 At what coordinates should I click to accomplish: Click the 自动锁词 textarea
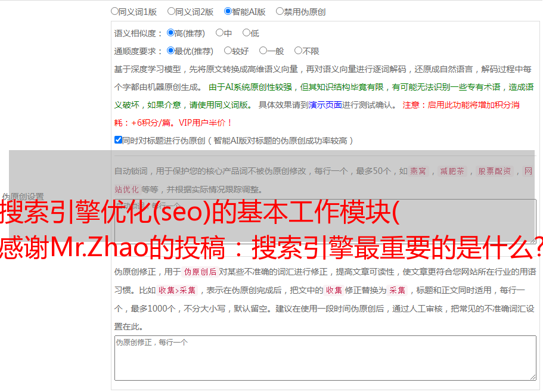pyautogui.click(x=325, y=221)
